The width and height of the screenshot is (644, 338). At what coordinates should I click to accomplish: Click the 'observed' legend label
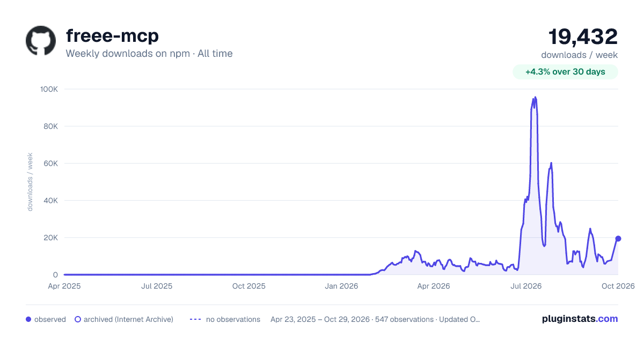coord(50,319)
